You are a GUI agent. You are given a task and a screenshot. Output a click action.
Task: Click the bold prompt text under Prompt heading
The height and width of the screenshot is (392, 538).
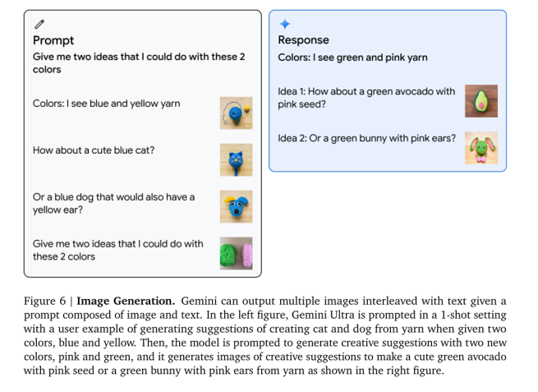(138, 63)
